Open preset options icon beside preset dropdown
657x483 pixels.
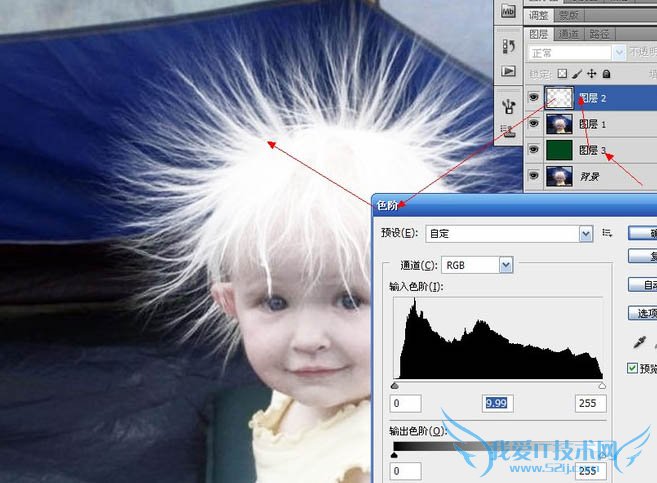(x=607, y=233)
